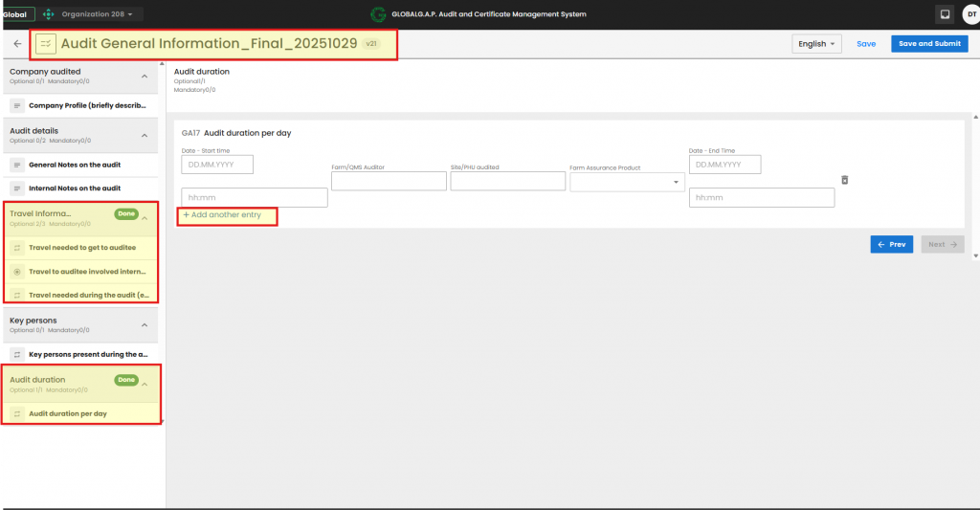Open the inbox icon in top bar

[x=944, y=14]
